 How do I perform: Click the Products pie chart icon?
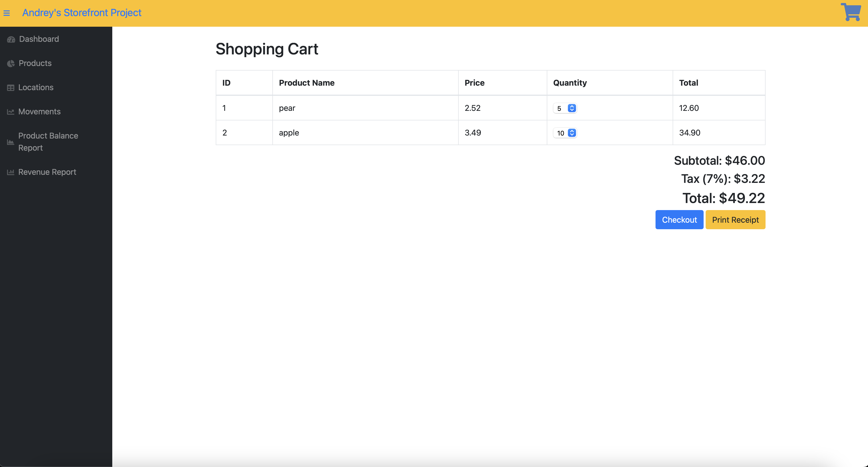[11, 63]
